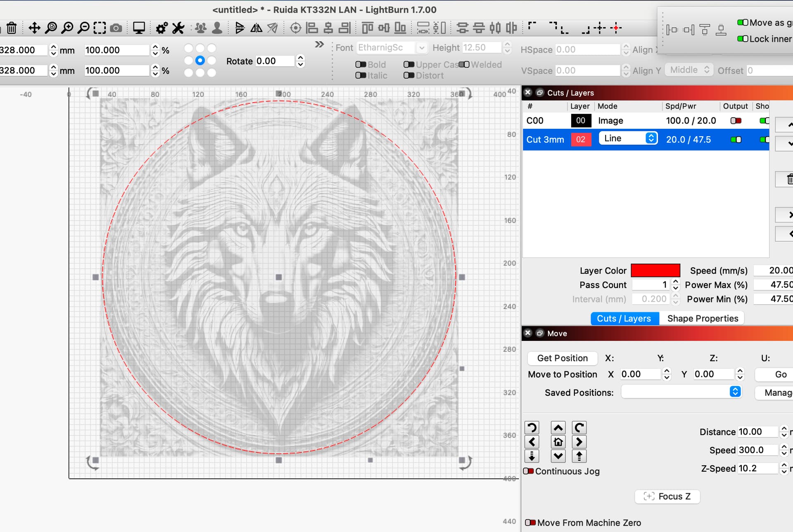Open the Line mode dropdown for Cut 3mm

pos(628,138)
